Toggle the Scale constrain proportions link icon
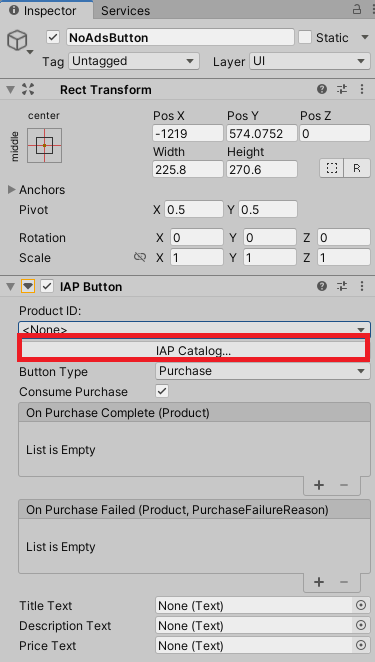Image resolution: width=375 pixels, height=662 pixels. pyautogui.click(x=140, y=257)
